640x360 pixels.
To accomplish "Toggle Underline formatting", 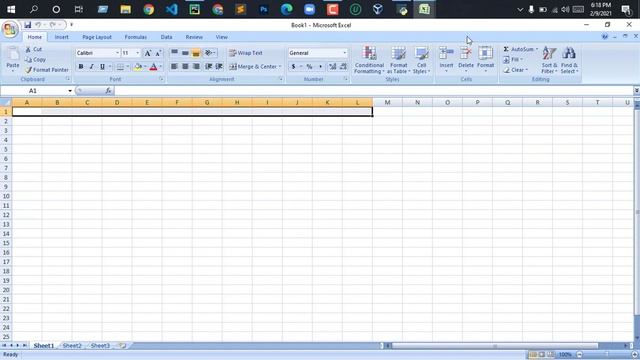I will tap(102, 67).
